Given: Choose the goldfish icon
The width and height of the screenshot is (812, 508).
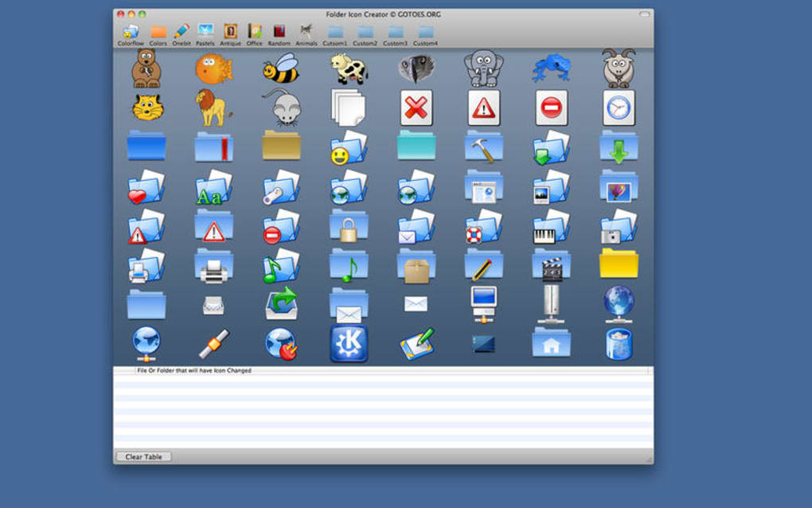Looking at the screenshot, I should coord(214,68).
